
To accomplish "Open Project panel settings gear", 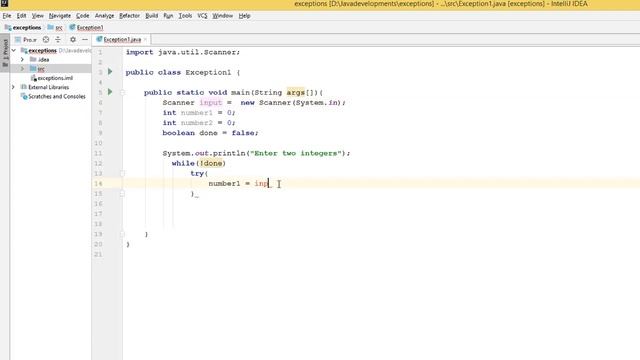I will [73, 40].
